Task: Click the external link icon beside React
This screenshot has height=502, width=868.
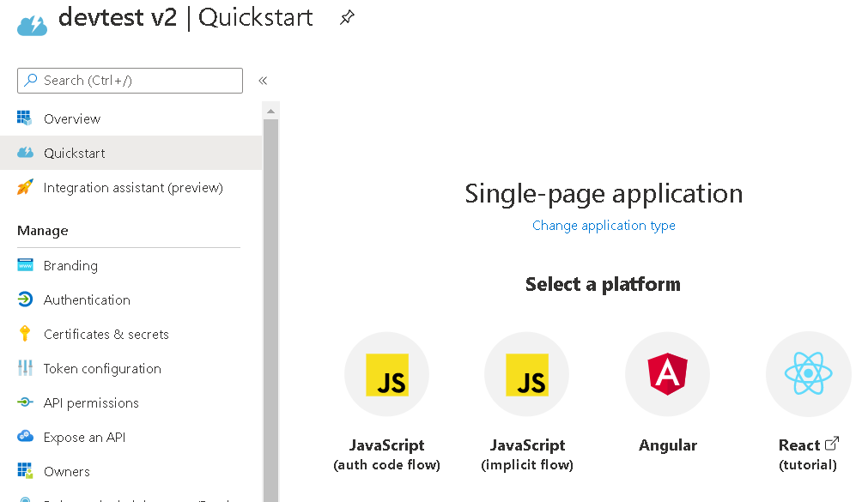Action: 832,444
